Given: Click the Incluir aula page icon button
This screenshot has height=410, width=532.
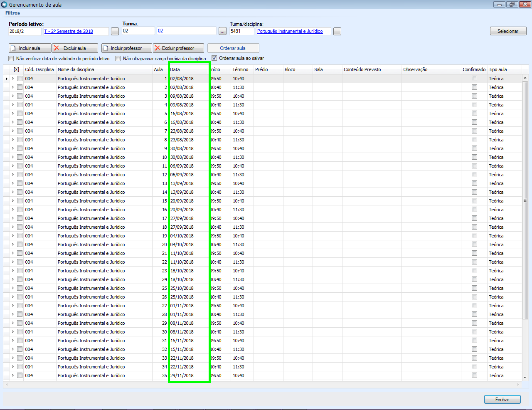Looking at the screenshot, I should (30, 48).
